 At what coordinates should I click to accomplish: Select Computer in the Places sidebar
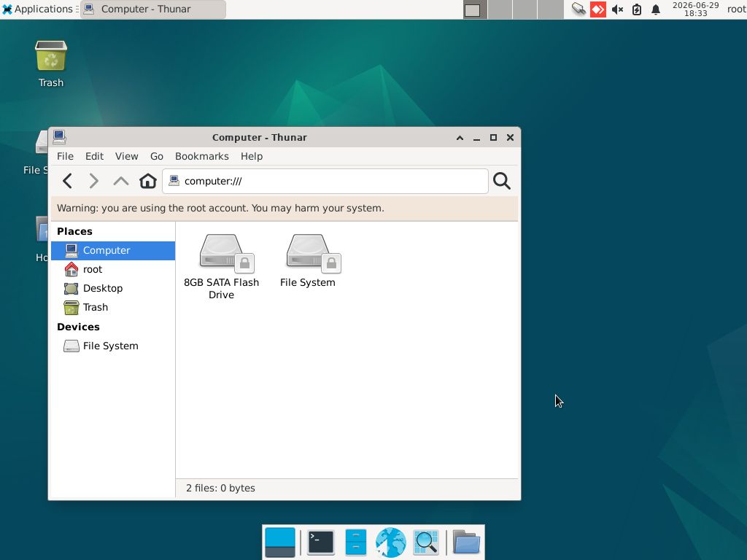113,251
